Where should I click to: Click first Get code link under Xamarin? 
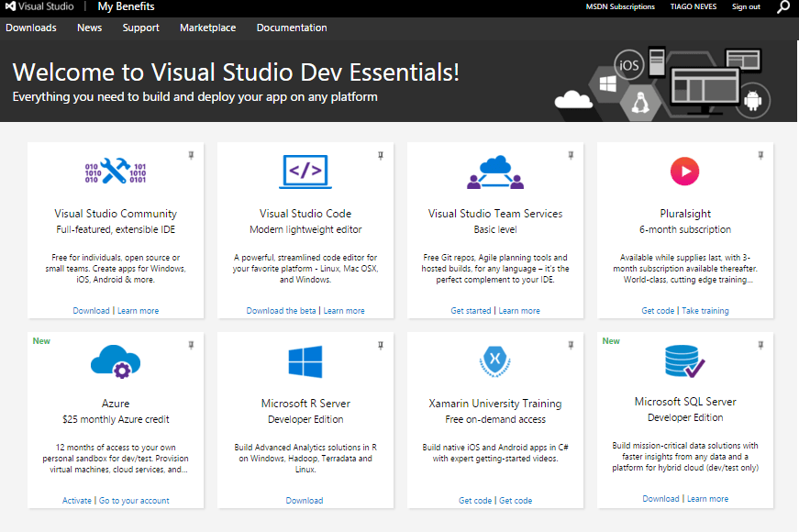(475, 501)
